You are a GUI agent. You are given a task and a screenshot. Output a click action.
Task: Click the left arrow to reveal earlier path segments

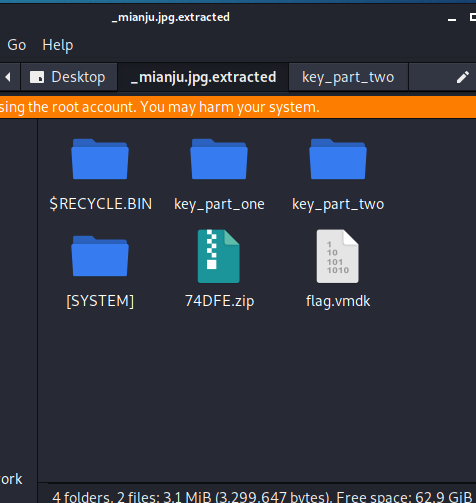pos(8,77)
